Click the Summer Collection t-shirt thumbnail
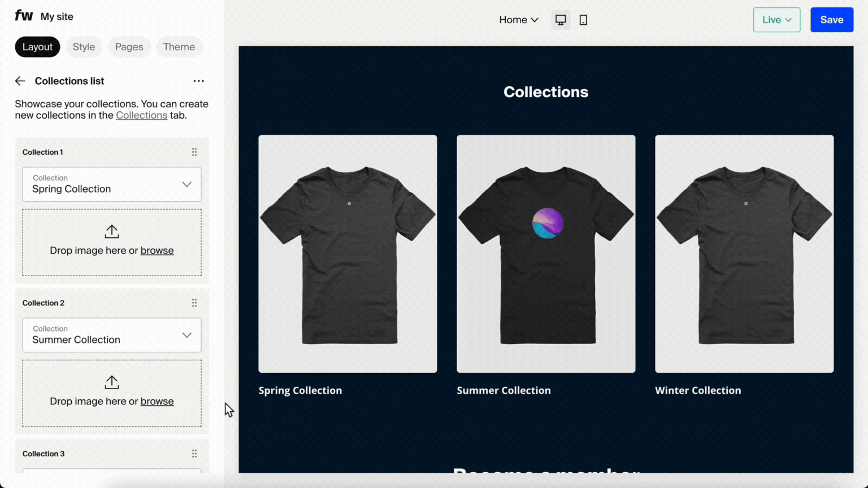Screen dimensions: 868x488 546,252
